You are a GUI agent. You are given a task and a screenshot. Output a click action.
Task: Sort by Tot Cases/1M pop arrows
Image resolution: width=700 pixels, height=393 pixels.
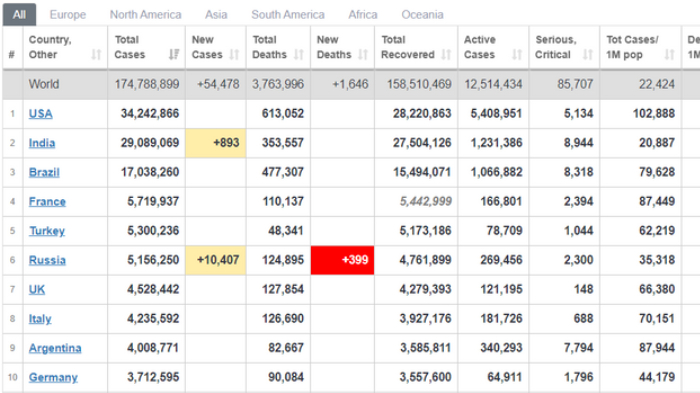[669, 54]
